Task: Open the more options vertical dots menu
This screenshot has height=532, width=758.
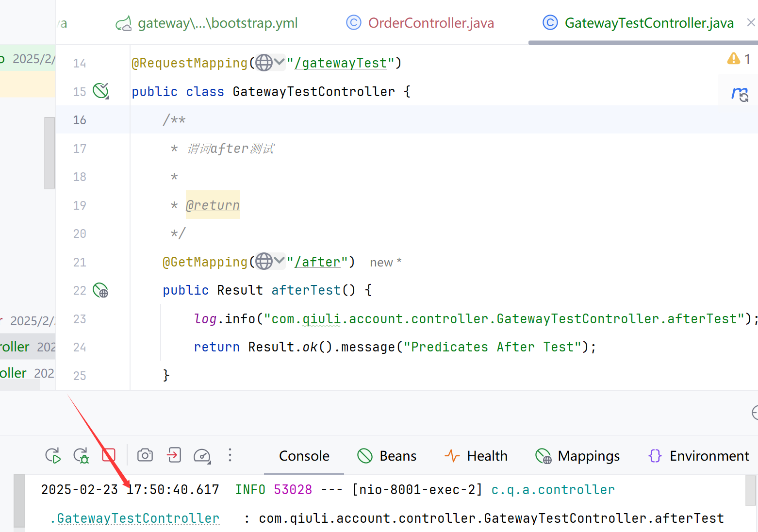Action: (x=230, y=455)
